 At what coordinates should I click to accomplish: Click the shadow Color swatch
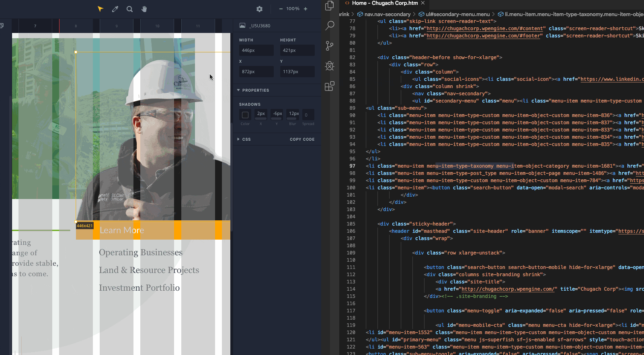(245, 115)
